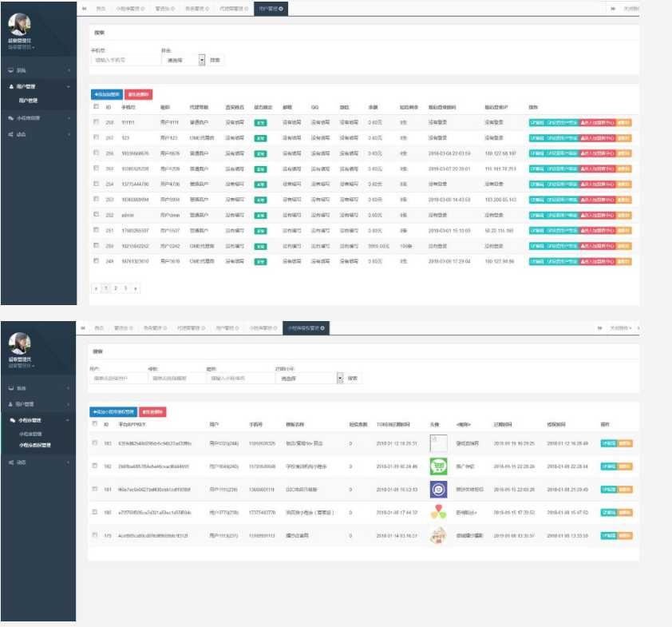Select 用户管理 sub-item in the top sidebar
672x627 pixels.
29,101
